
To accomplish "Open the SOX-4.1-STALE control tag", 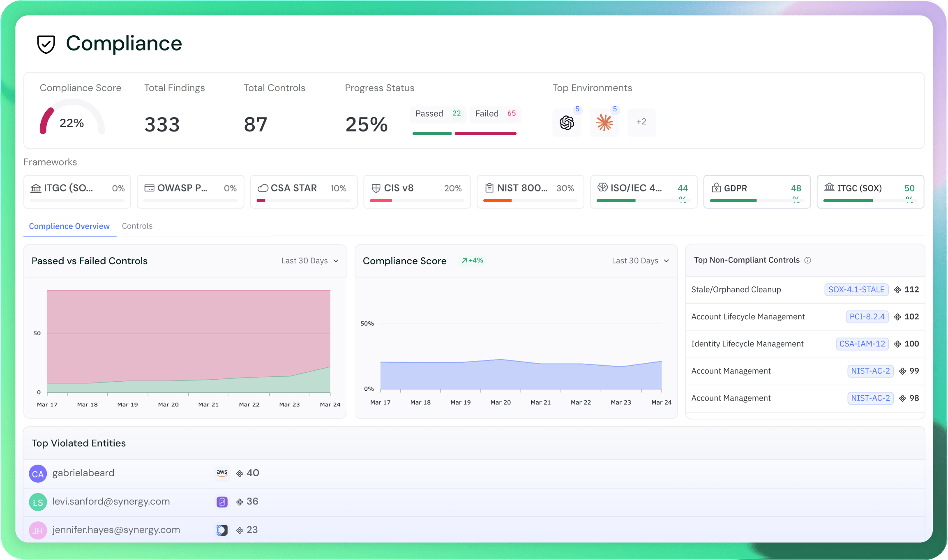I will [x=856, y=290].
